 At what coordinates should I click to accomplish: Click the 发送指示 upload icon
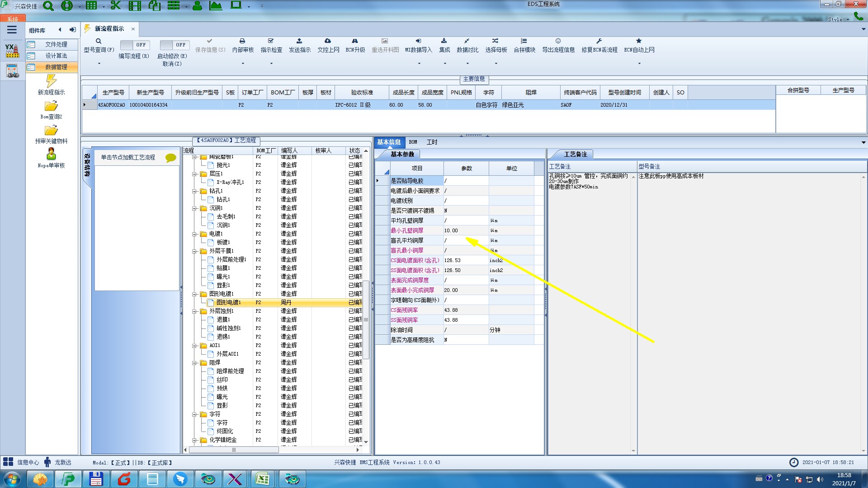299,41
